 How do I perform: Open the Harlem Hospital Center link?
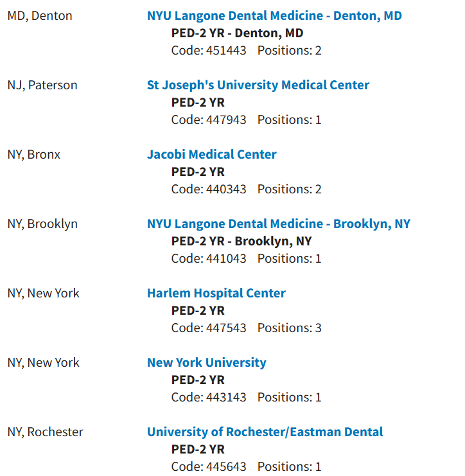pos(216,294)
